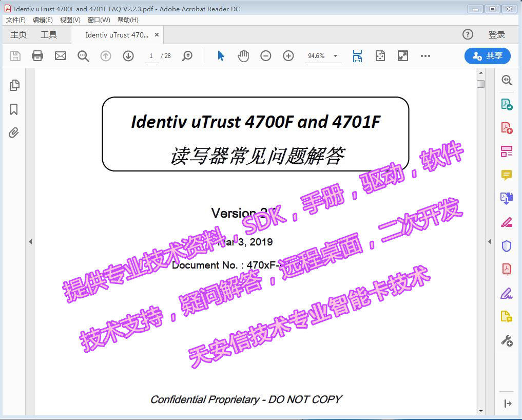Click the blue 共享 share button

tap(487, 56)
